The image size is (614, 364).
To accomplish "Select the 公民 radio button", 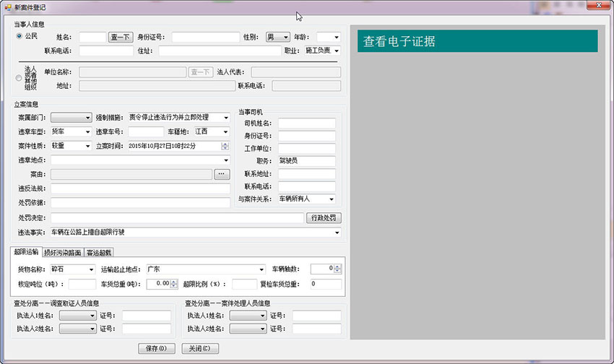I will [x=19, y=36].
